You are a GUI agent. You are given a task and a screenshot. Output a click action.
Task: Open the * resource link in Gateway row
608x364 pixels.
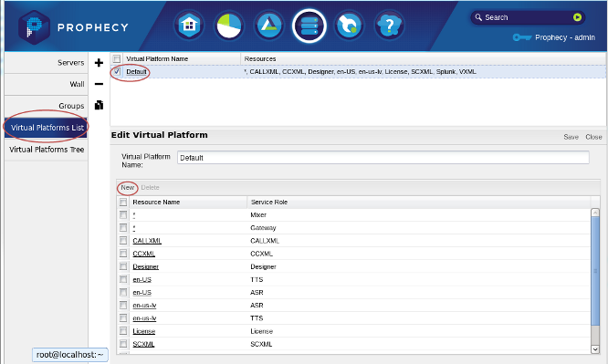pos(134,227)
